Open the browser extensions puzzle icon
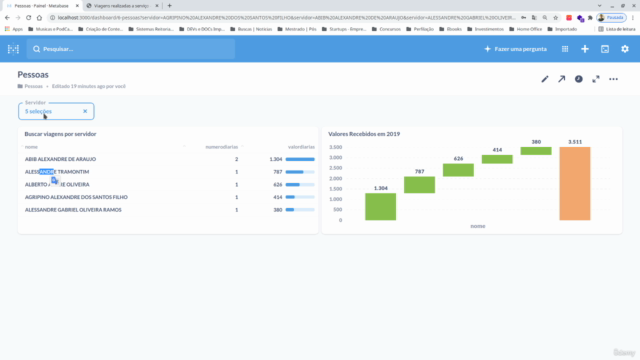640x360 pixels. pyautogui.click(x=590, y=18)
